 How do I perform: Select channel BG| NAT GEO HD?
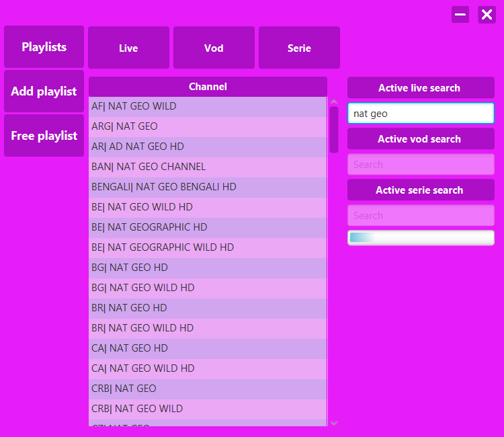(208, 268)
